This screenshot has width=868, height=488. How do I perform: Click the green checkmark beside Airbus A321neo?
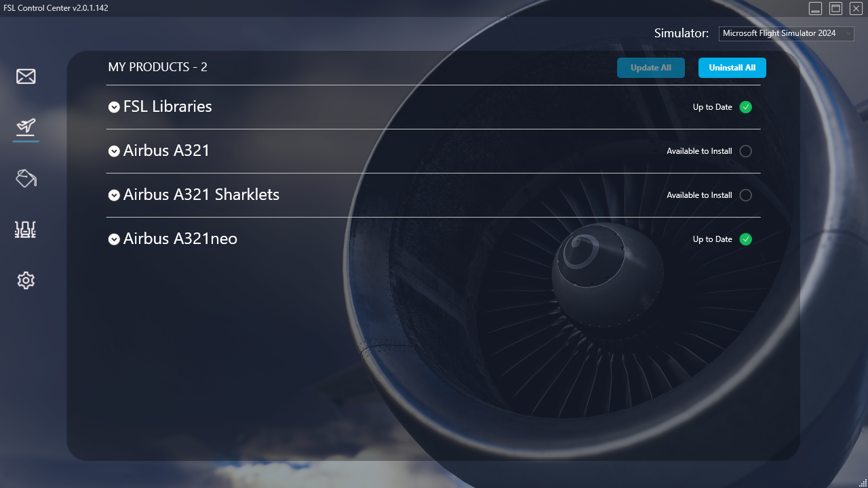pyautogui.click(x=746, y=239)
